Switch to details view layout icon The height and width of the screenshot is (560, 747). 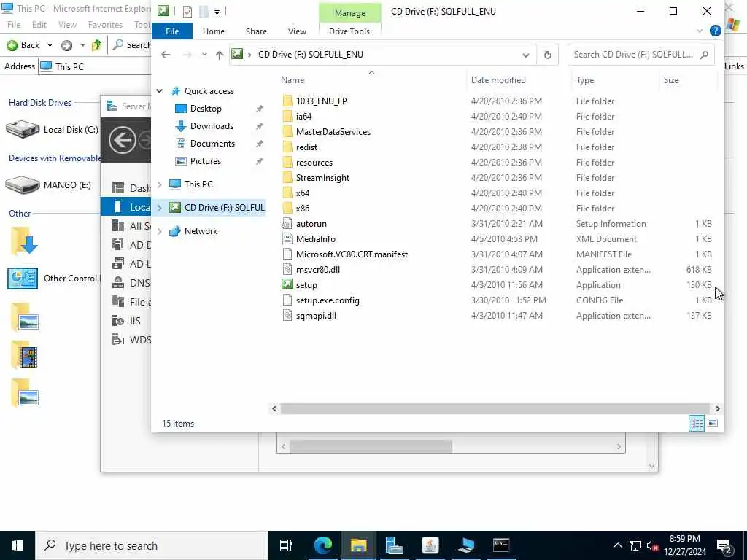coord(697,423)
